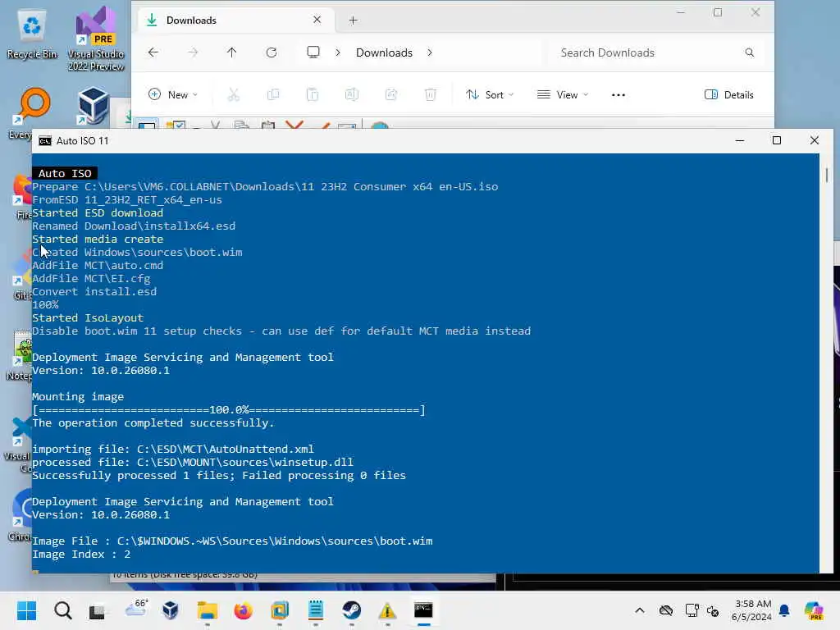Click the search magnifier in Explorer
Viewport: 840px width, 630px height.
pos(750,52)
